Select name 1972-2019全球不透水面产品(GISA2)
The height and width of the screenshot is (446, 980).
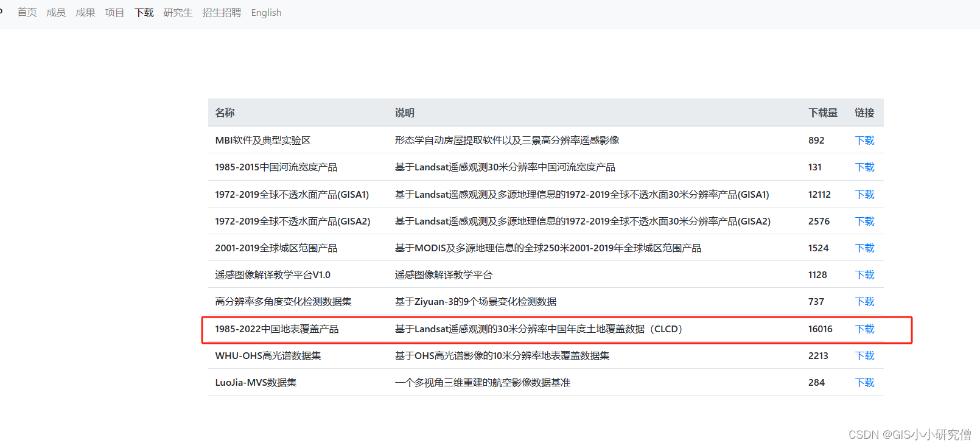(x=293, y=221)
